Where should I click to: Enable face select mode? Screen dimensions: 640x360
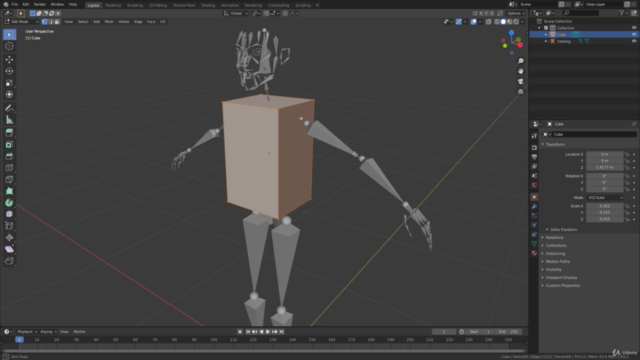(x=57, y=22)
